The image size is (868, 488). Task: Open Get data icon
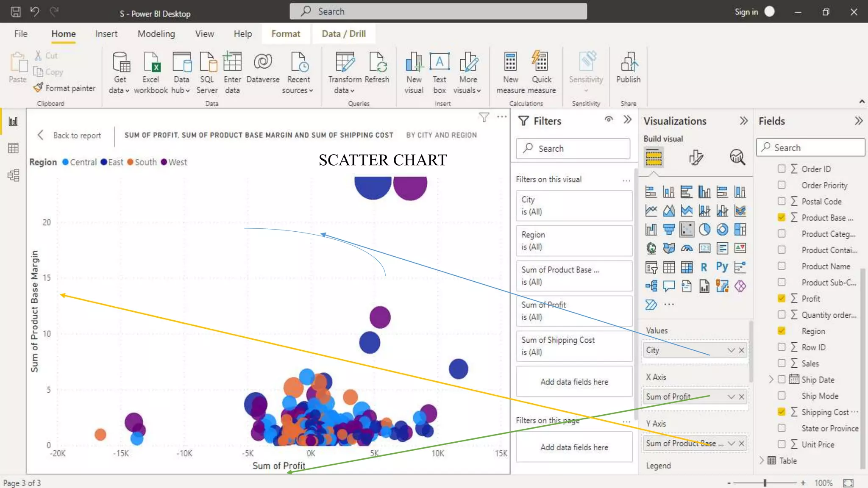click(121, 62)
